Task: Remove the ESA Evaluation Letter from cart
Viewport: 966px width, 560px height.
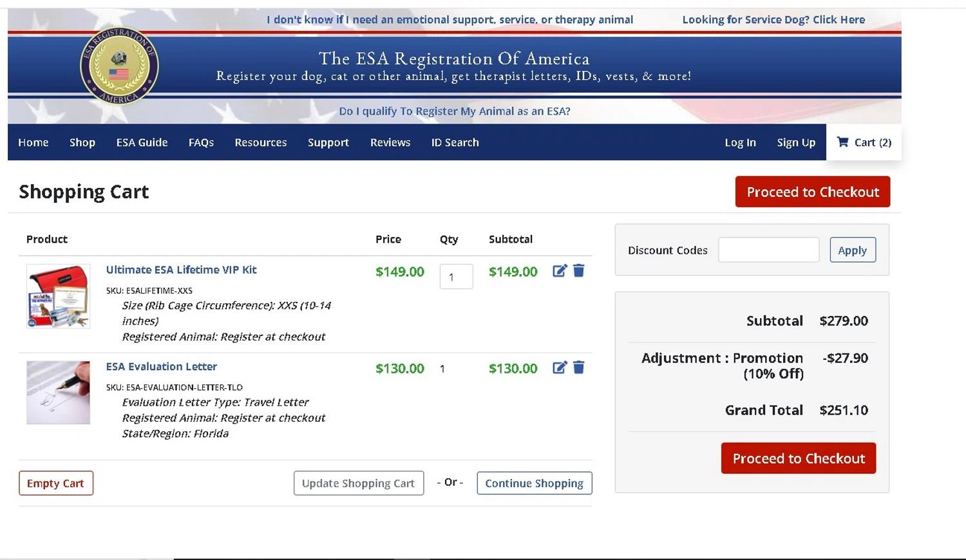Action: click(579, 368)
